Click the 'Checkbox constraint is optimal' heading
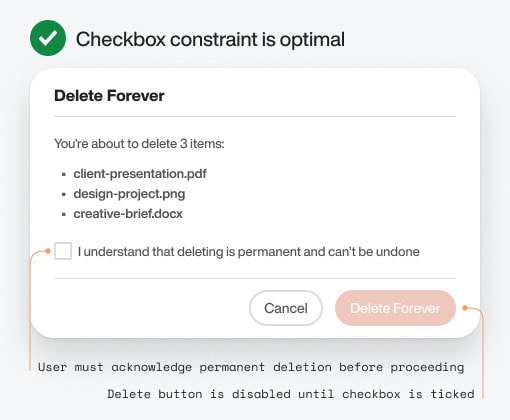Screen dimensions: 510x420 click(x=210, y=39)
